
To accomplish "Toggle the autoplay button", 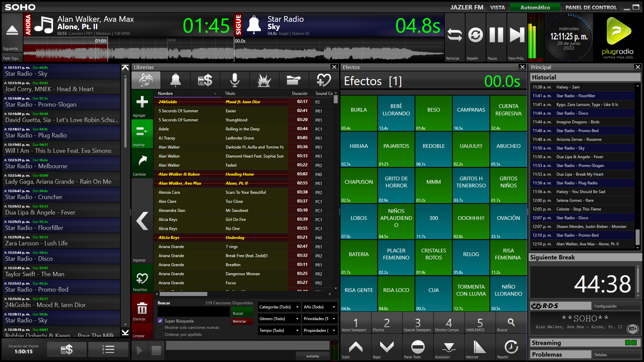I will click(x=313, y=356).
